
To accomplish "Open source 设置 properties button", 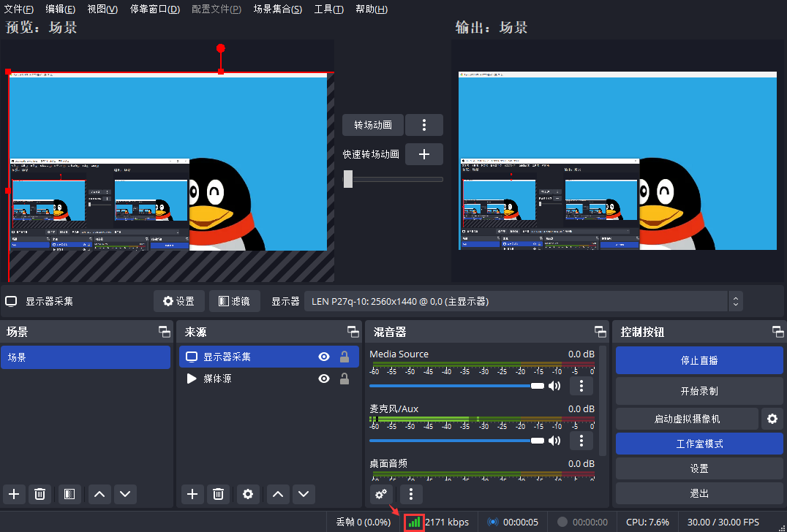I will 179,301.
